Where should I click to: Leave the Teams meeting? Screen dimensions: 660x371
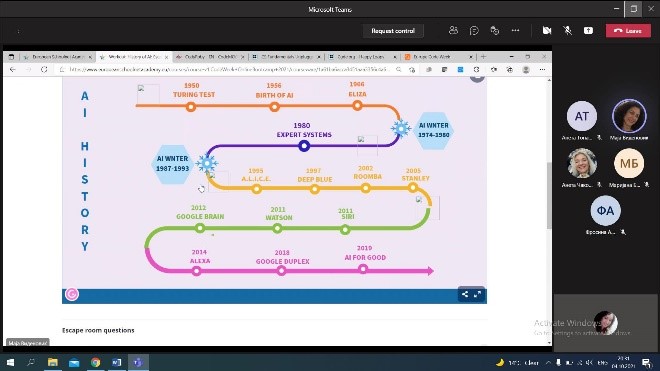point(628,31)
